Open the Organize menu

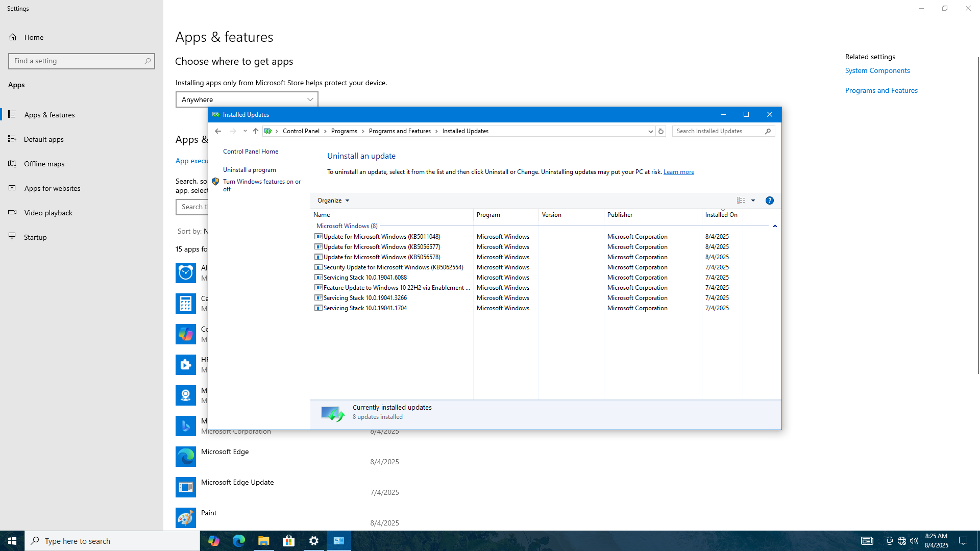333,201
